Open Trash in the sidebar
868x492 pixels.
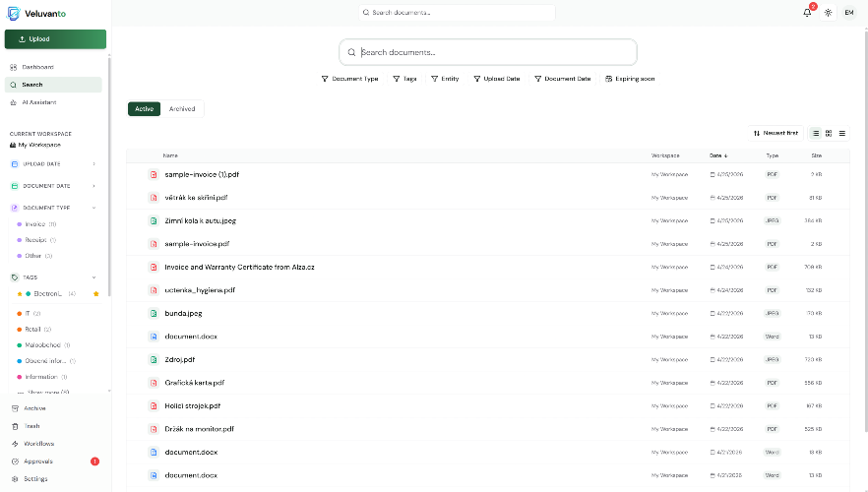pyautogui.click(x=53, y=426)
